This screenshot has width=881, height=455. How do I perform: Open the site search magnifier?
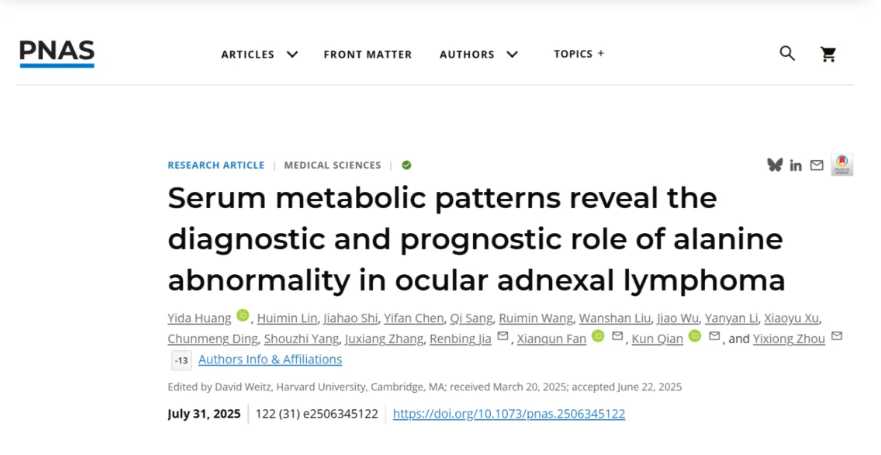[787, 54]
